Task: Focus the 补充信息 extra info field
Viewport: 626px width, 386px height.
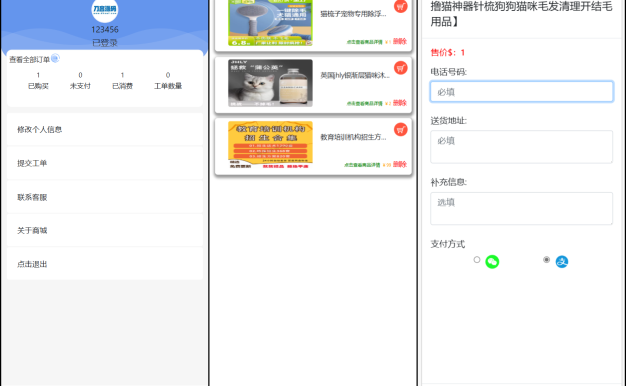Action: pos(521,208)
